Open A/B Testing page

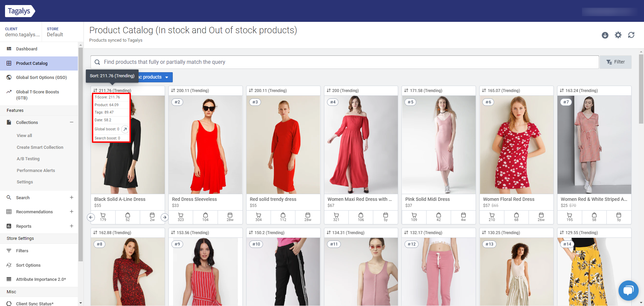[28, 159]
